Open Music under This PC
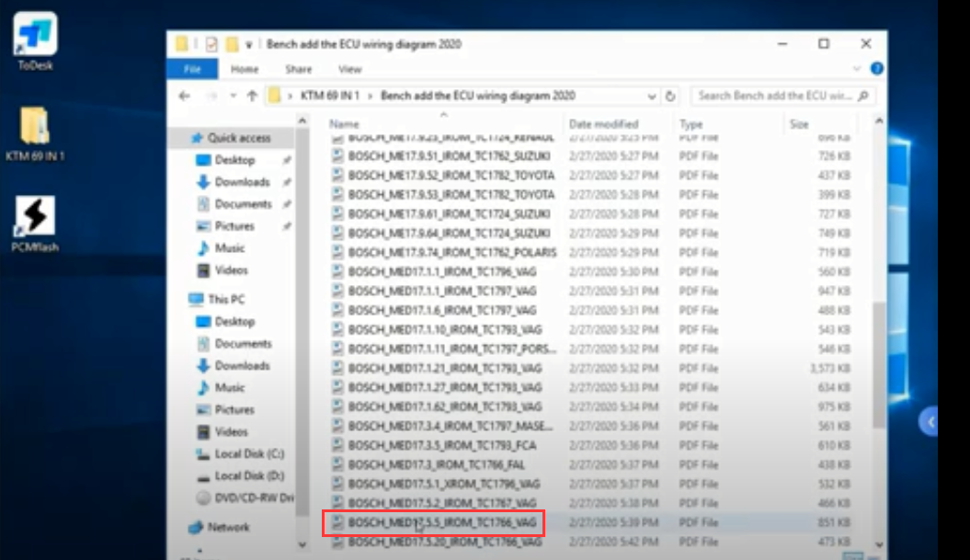 (x=229, y=388)
